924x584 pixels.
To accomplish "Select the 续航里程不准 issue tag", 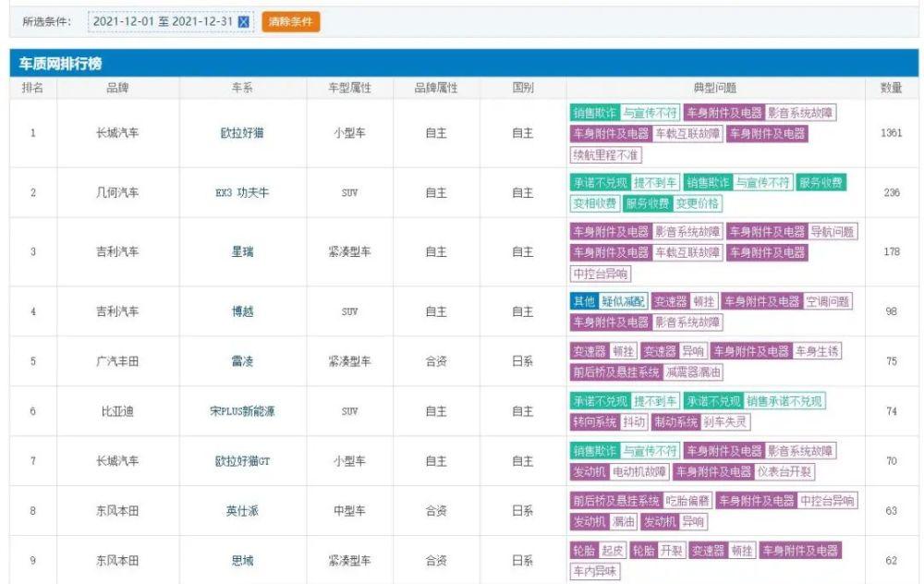I will pos(606,155).
